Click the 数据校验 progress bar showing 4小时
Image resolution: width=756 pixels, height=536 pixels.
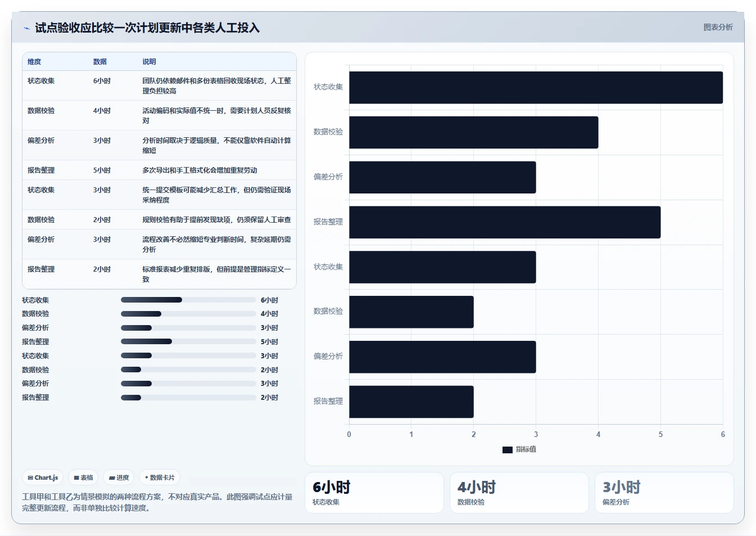point(188,314)
